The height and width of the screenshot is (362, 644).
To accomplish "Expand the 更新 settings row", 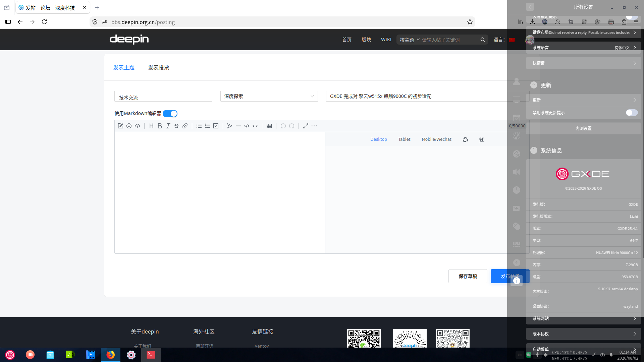I will coord(584,100).
